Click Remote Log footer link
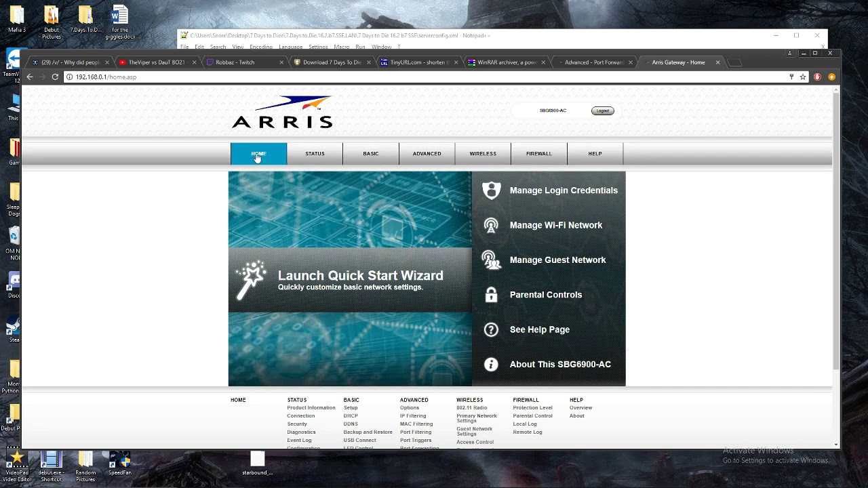868x488 pixels. coord(528,432)
